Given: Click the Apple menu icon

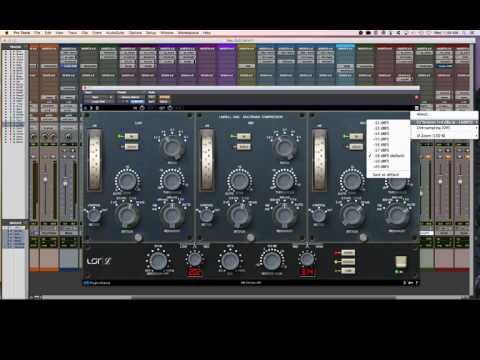Looking at the screenshot, I should (x=7, y=33).
